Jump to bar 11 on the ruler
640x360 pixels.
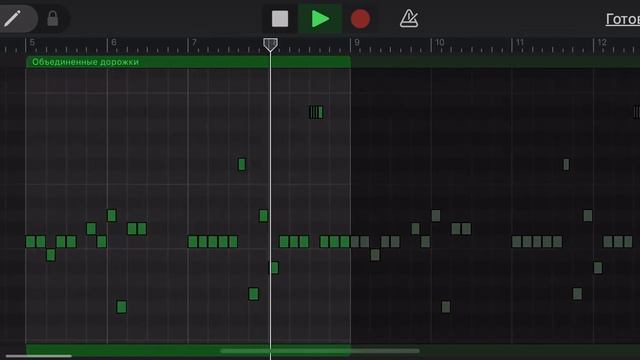(x=520, y=42)
